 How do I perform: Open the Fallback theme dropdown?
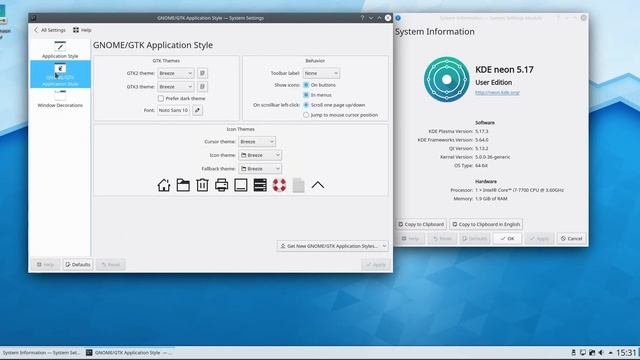(x=260, y=169)
